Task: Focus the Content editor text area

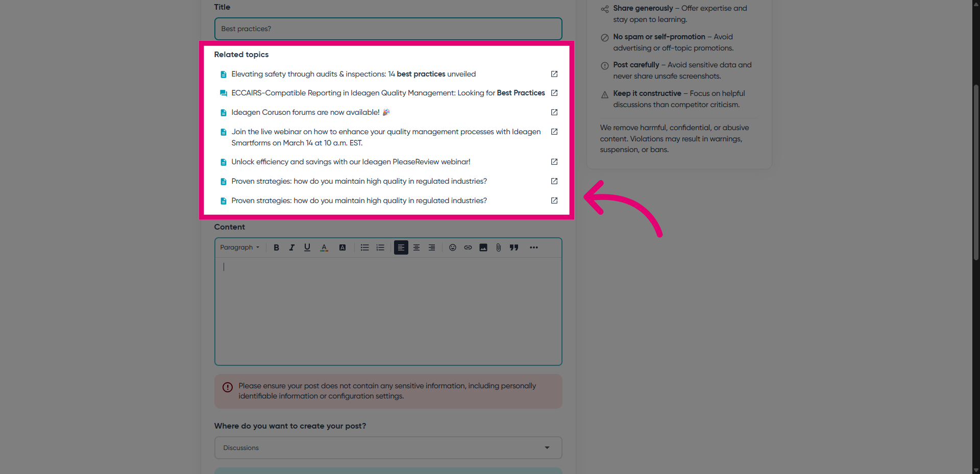Action: (x=388, y=311)
